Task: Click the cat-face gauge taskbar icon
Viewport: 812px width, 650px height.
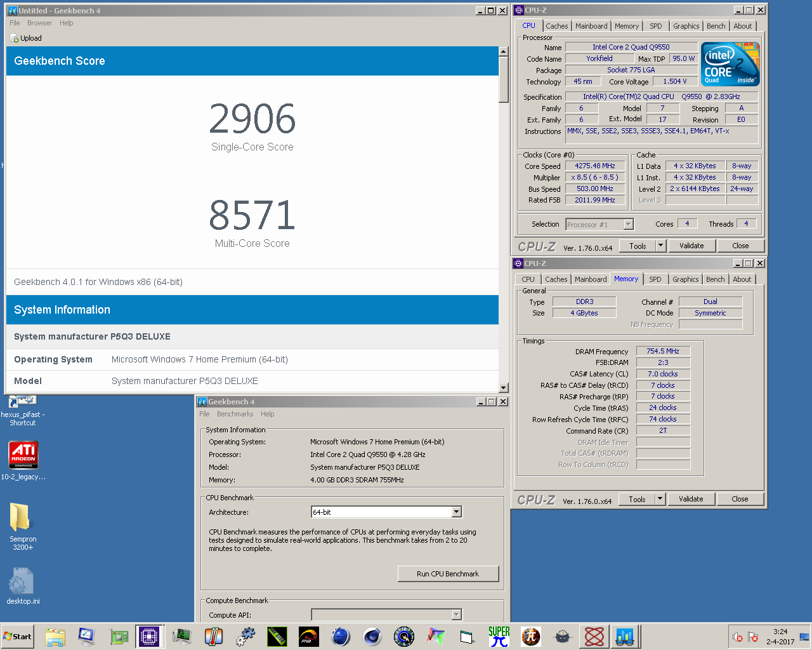Action: pyautogui.click(x=563, y=637)
